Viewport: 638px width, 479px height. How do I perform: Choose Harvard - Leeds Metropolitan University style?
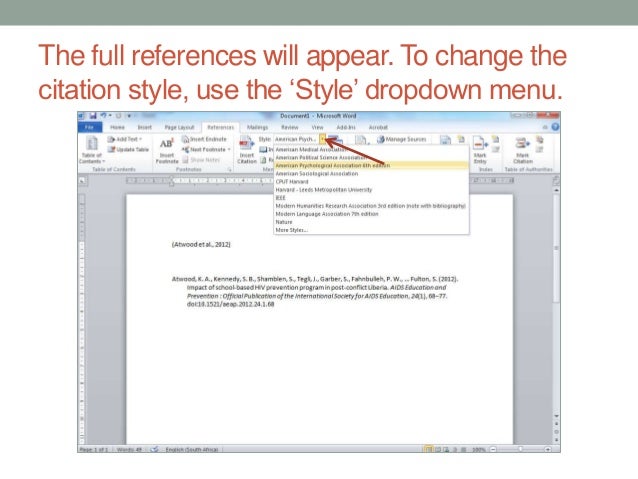coord(371,190)
